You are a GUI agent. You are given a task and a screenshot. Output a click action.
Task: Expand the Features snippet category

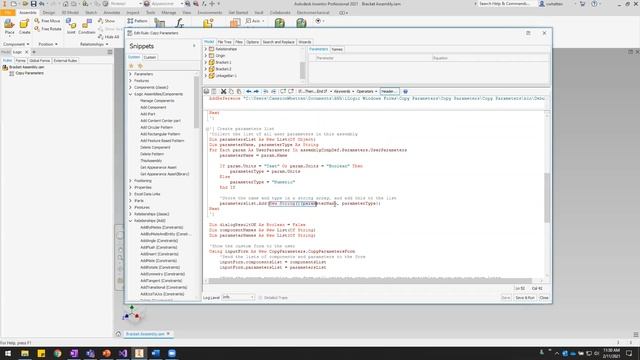[131, 81]
